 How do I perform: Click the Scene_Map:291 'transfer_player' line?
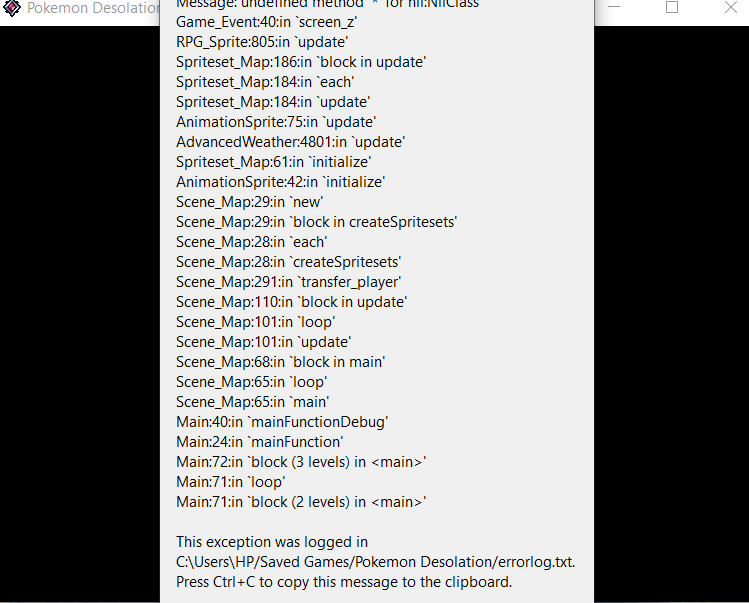(288, 282)
